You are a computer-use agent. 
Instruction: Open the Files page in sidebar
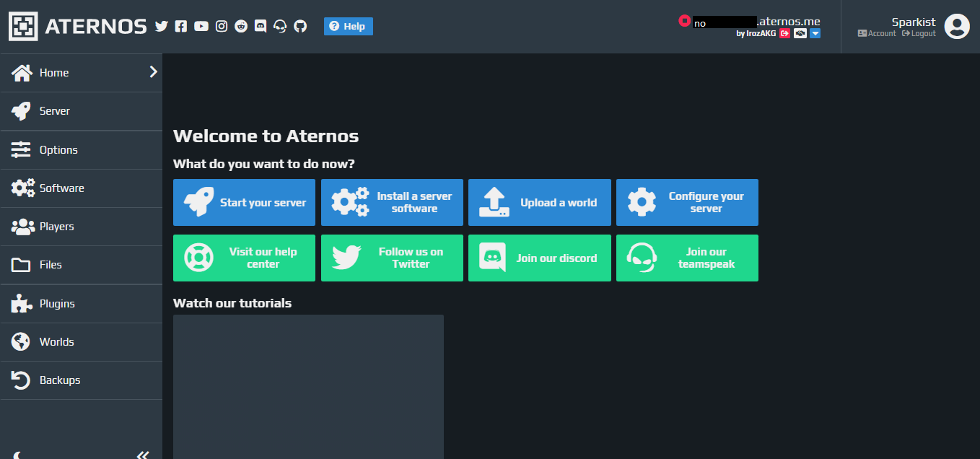[x=81, y=265]
